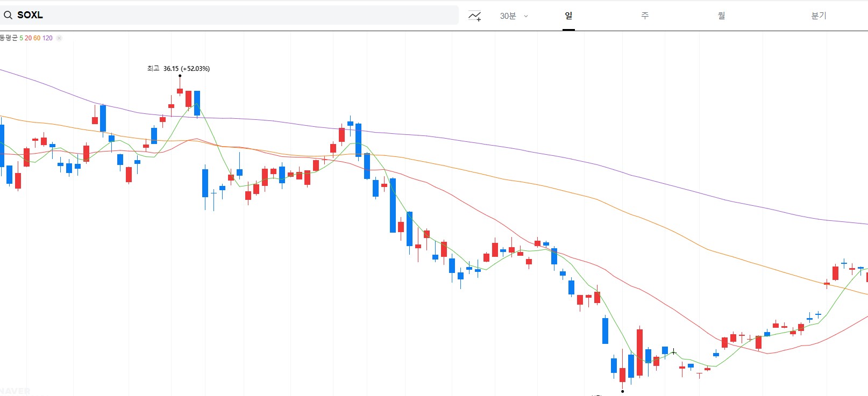Select the 일 daily chart tab
This screenshot has width=868, height=396.
coord(568,16)
